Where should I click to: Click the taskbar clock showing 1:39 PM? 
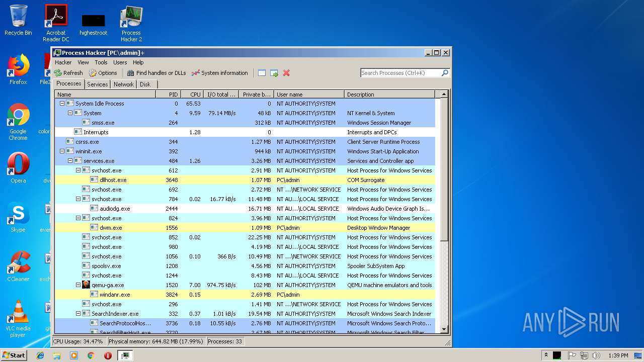(618, 355)
